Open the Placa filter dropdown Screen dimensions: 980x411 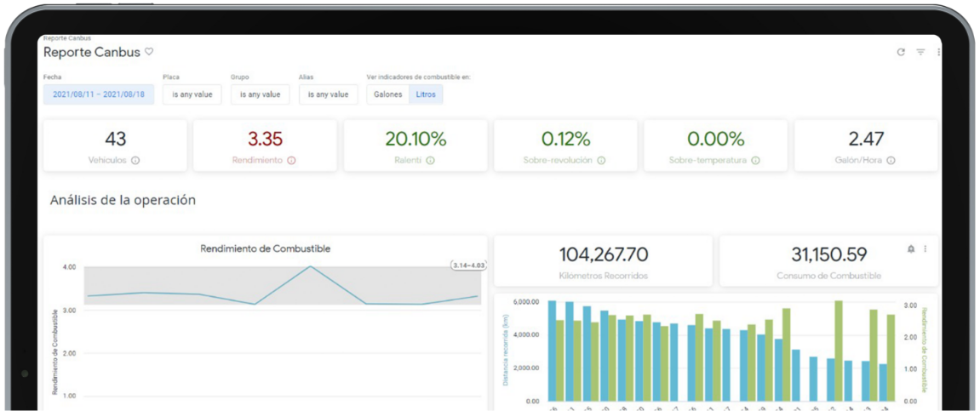[x=192, y=94]
